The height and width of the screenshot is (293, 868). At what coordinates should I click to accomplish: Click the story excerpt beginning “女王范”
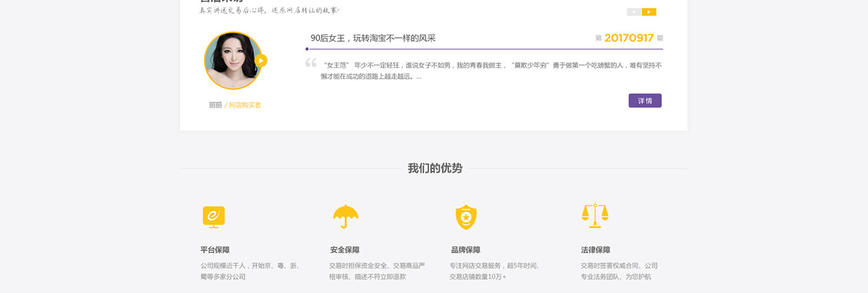click(492, 71)
